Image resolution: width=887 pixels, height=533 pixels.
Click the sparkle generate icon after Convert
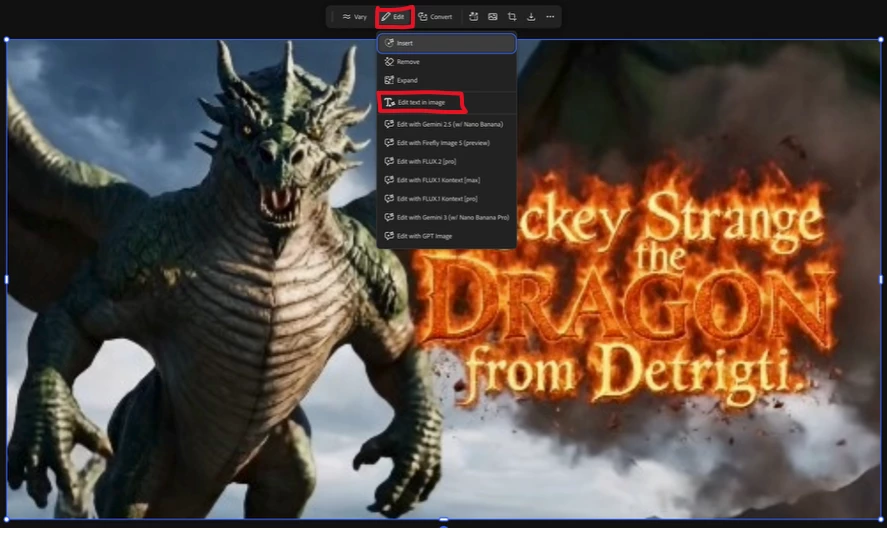point(473,17)
